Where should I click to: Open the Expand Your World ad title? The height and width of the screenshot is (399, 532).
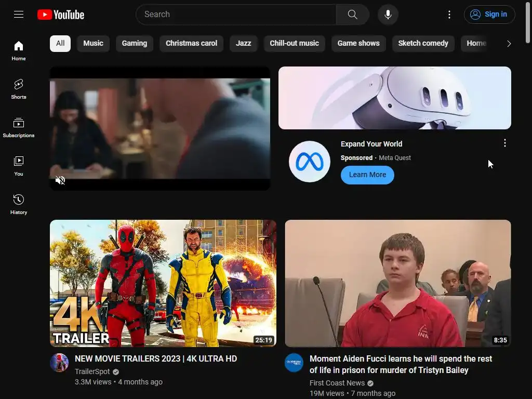pos(371,144)
